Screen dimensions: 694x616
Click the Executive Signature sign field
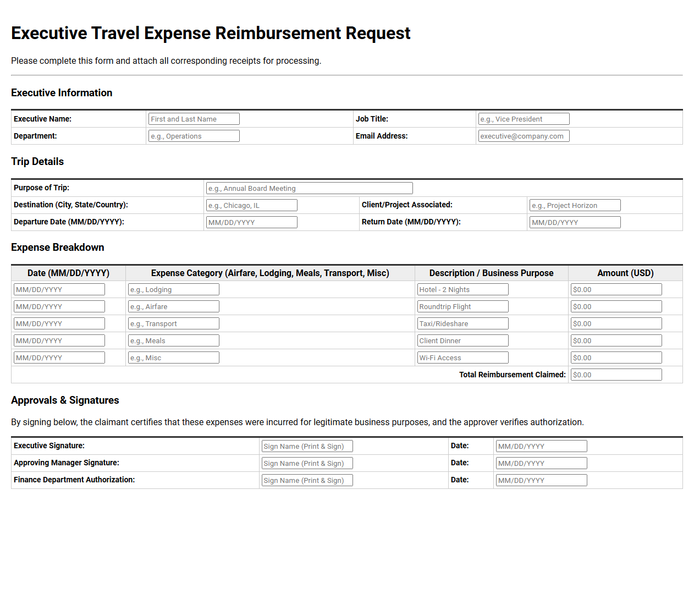[x=307, y=446]
